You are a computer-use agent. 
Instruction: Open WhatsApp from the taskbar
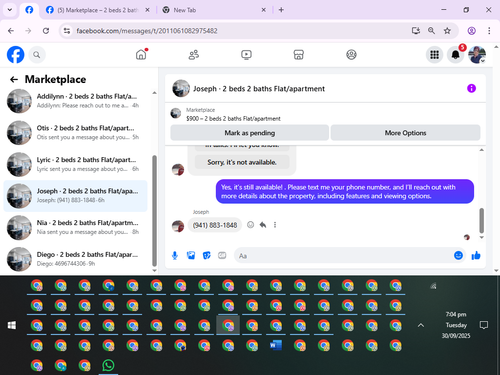(x=108, y=365)
